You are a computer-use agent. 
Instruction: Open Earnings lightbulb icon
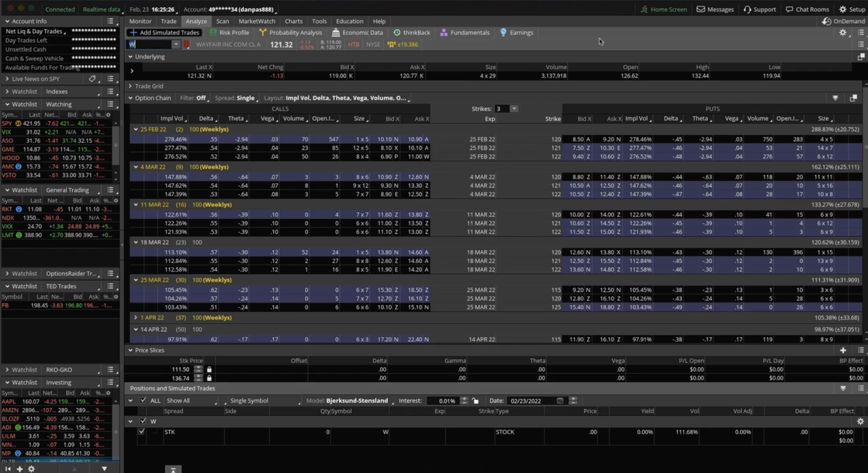[503, 32]
